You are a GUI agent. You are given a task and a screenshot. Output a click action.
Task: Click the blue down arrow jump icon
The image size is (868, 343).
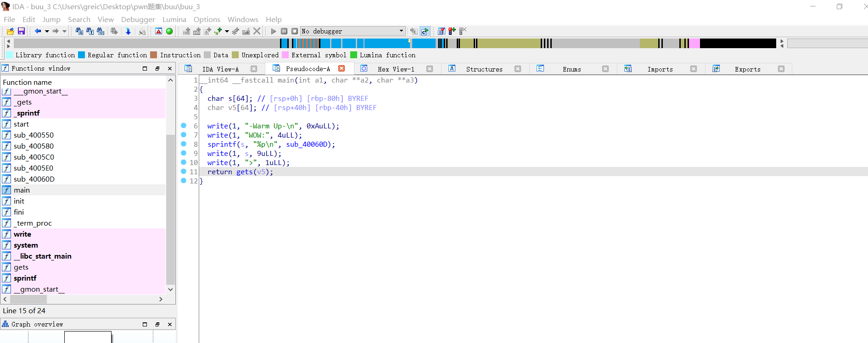(128, 31)
